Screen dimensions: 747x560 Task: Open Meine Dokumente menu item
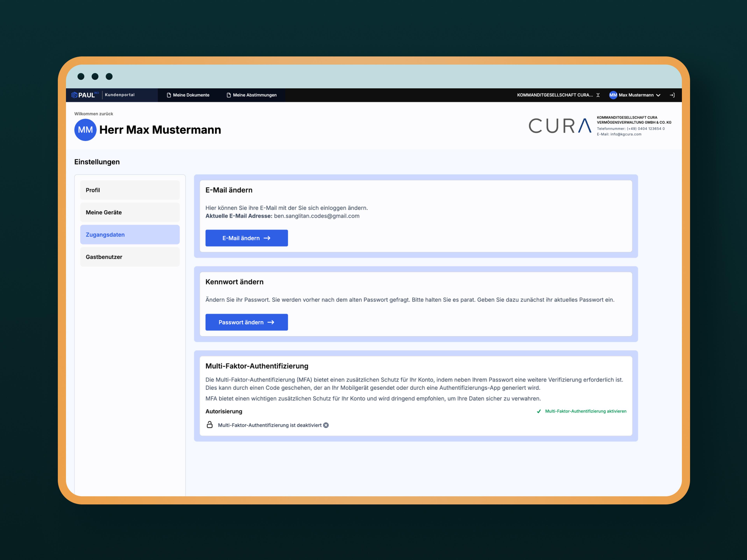[188, 95]
